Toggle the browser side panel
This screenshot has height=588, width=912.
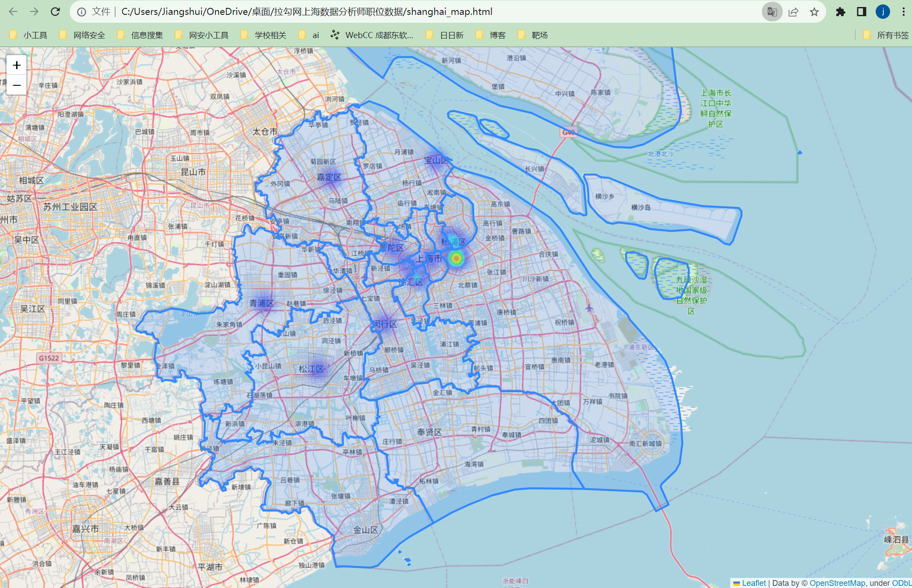(861, 12)
